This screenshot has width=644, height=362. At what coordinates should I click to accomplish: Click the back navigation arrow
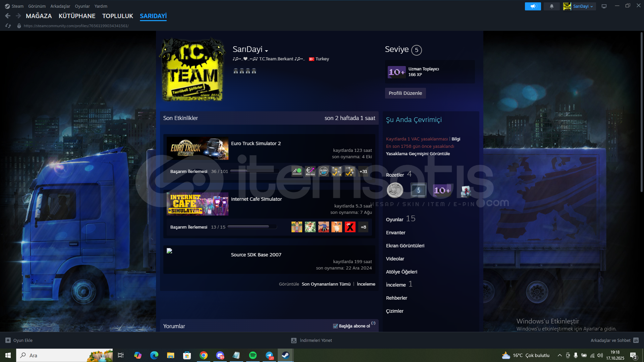pos(8,16)
